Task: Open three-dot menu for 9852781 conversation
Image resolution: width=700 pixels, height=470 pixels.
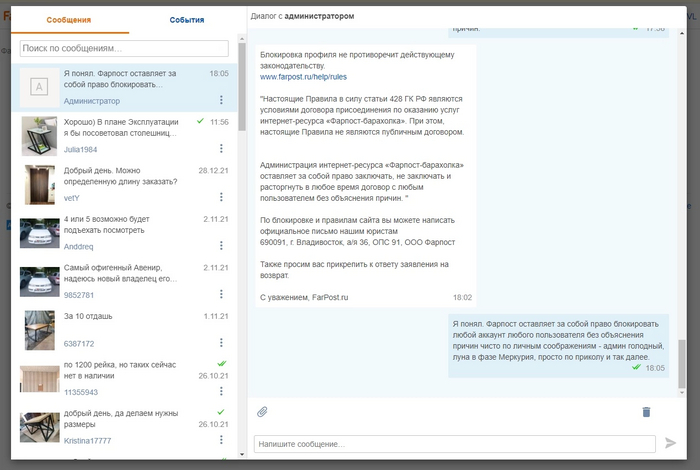Action: (x=221, y=294)
